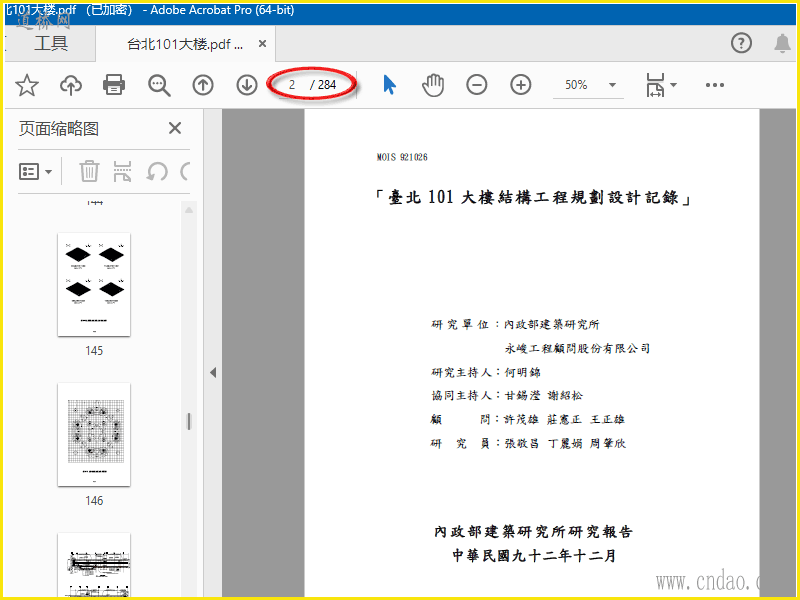Close the page thumbnails panel
The image size is (800, 600).
pos(175,128)
